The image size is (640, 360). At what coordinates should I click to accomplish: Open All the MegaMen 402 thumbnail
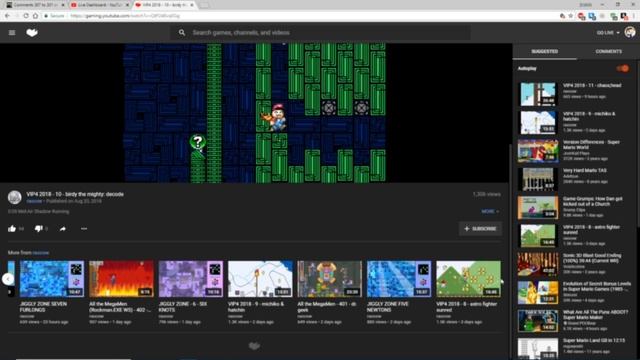coord(121,279)
